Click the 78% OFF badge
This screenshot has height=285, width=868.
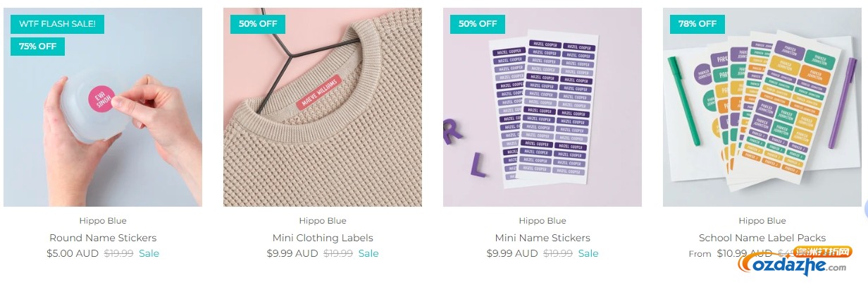[697, 24]
